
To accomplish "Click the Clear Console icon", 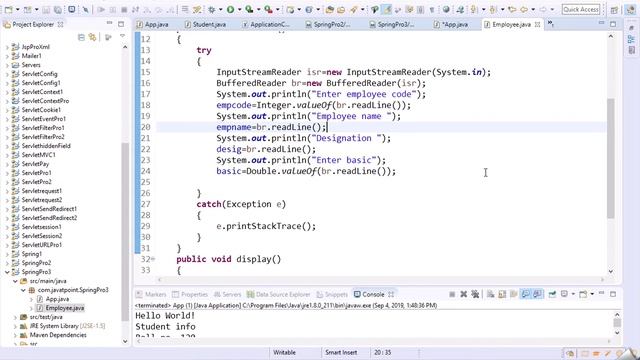I will [x=490, y=294].
